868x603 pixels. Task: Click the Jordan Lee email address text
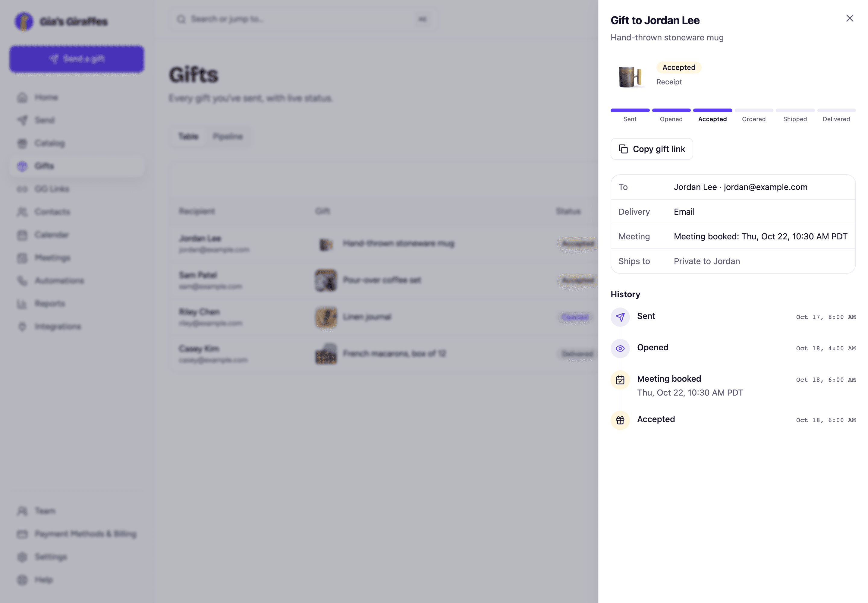click(x=765, y=187)
